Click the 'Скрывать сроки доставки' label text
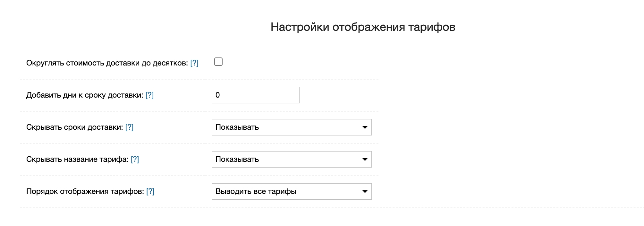This screenshot has height=226, width=644. tap(74, 127)
